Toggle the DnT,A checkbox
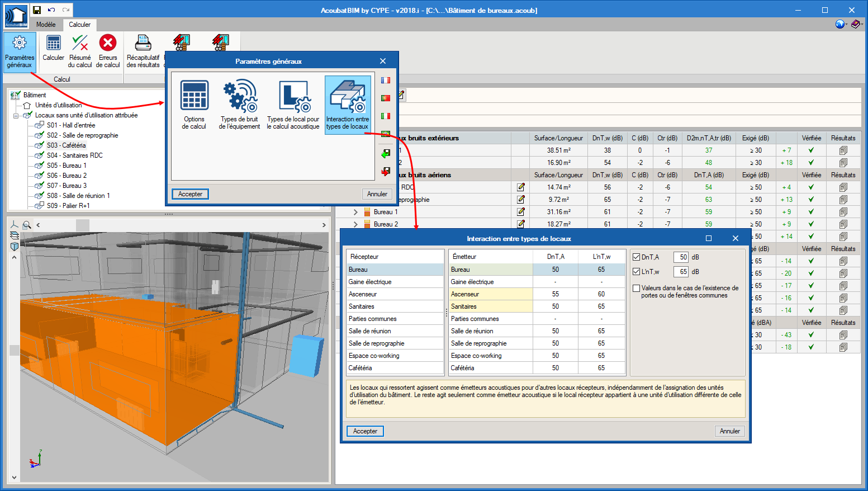 click(x=636, y=257)
